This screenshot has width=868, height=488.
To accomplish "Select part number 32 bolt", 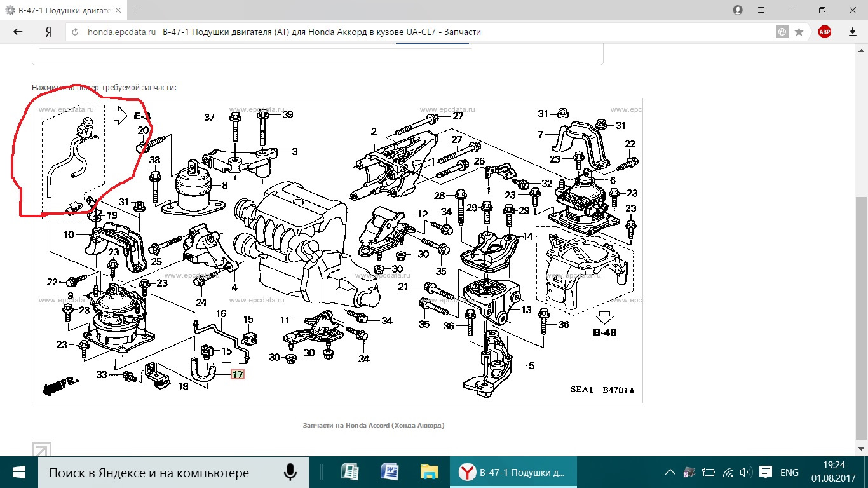I will (x=547, y=183).
